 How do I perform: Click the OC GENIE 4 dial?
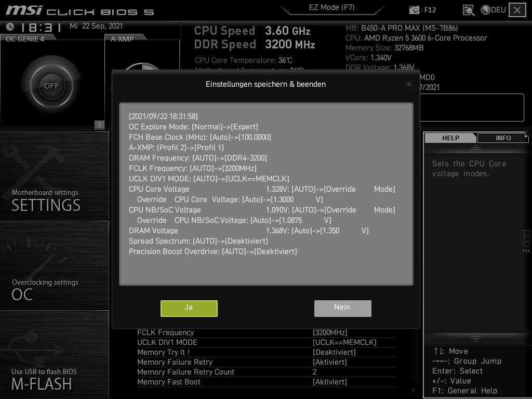51,85
